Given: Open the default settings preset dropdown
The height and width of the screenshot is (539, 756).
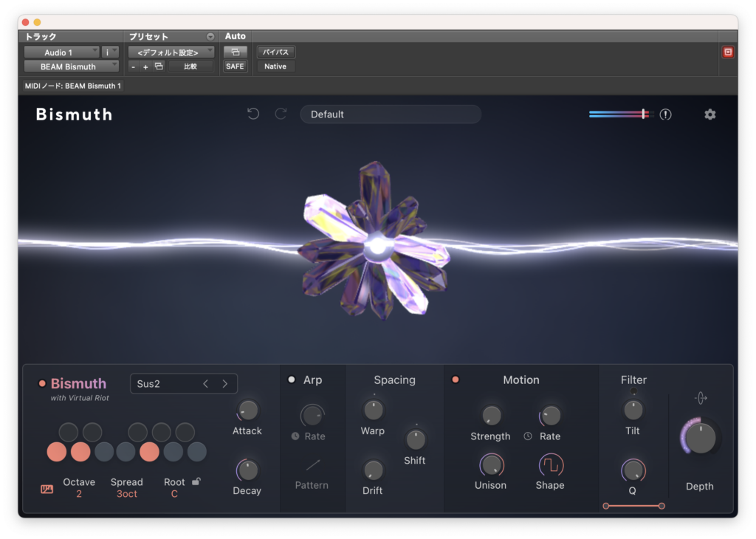Looking at the screenshot, I should pos(171,52).
